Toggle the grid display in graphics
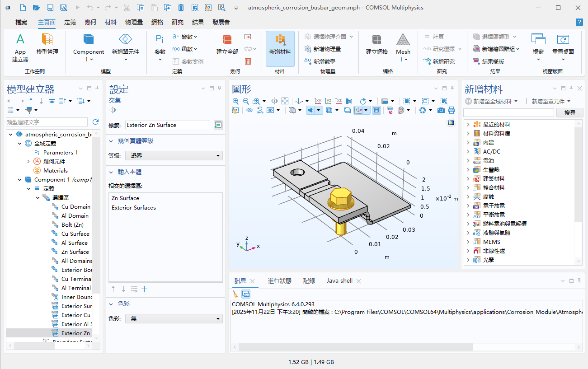 [x=376, y=110]
